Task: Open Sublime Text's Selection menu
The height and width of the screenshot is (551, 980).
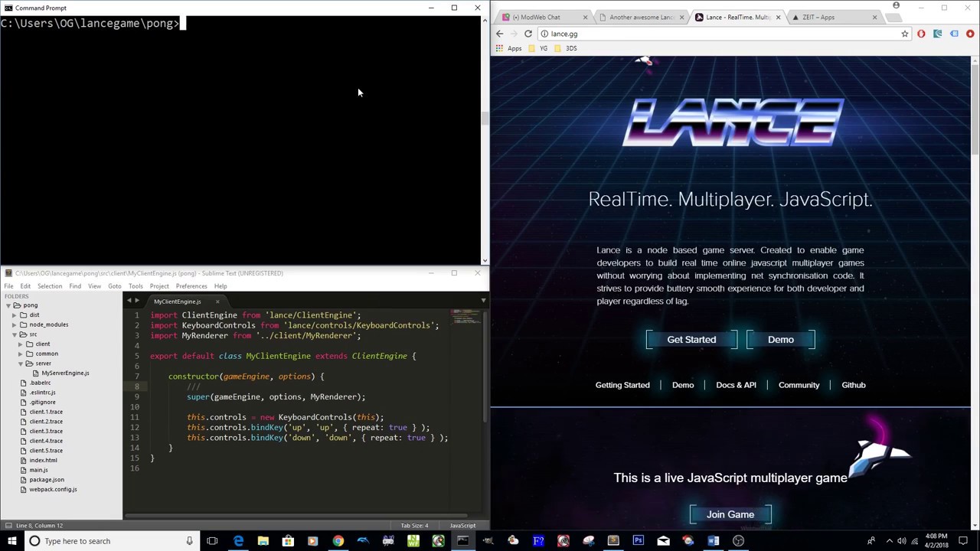Action: click(50, 286)
